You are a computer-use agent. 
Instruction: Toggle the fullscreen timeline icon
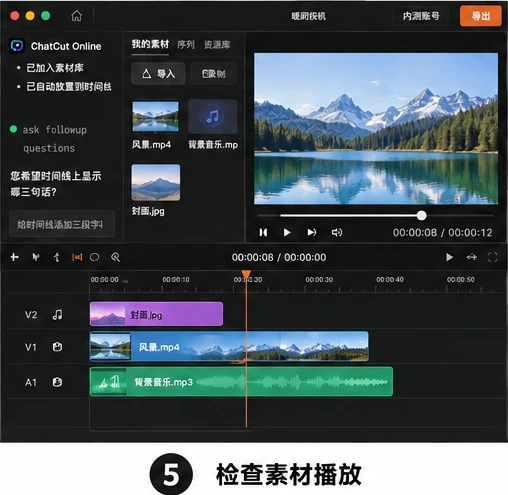(x=492, y=257)
